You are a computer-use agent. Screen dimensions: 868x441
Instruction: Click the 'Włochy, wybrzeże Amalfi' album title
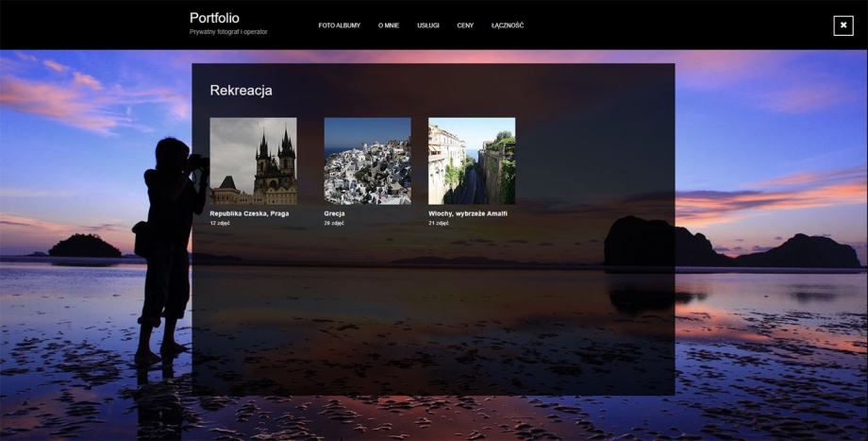[468, 213]
